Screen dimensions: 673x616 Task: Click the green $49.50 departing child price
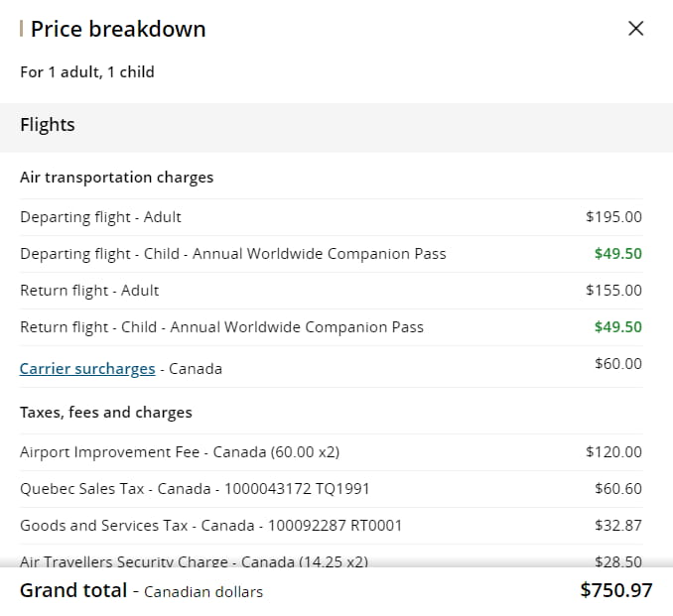(617, 254)
